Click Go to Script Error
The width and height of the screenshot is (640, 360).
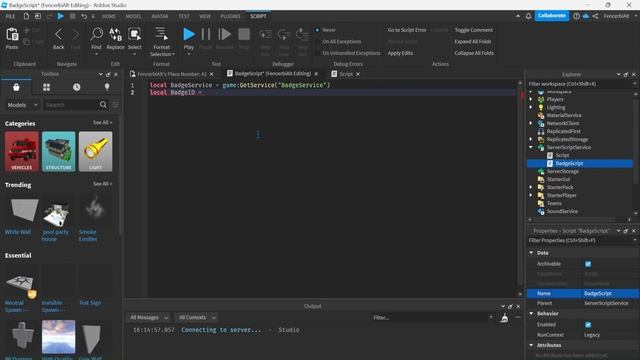pyautogui.click(x=407, y=30)
